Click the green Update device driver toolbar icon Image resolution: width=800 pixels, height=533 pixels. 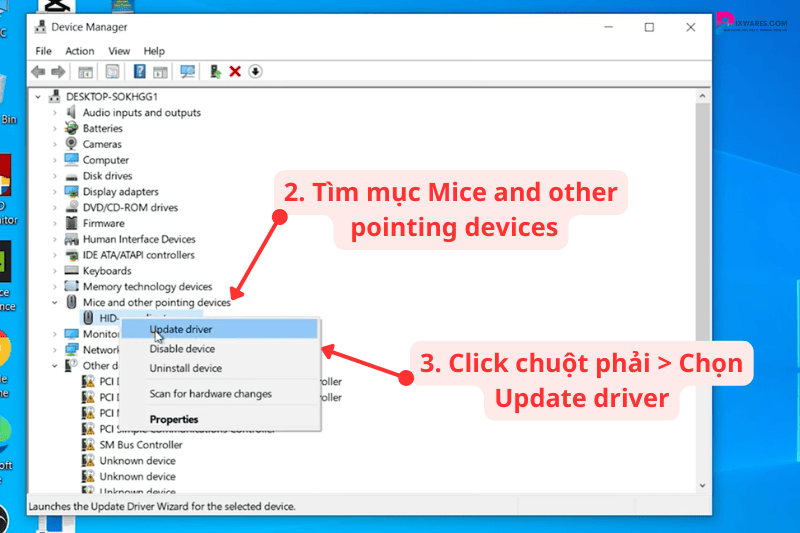click(214, 71)
